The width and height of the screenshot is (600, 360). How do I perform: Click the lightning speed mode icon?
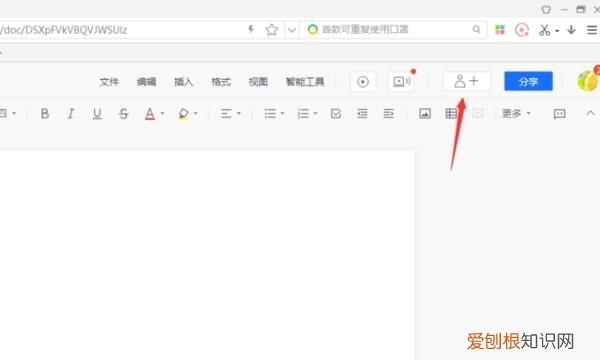point(251,29)
